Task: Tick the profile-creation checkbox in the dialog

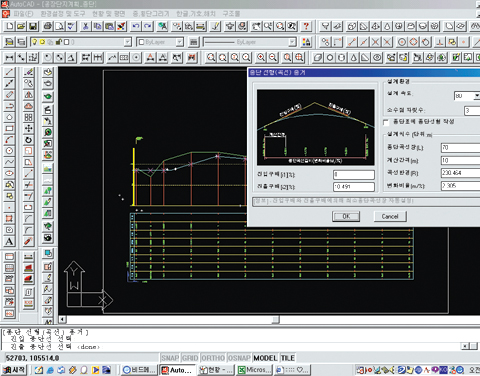Action: 386,122
